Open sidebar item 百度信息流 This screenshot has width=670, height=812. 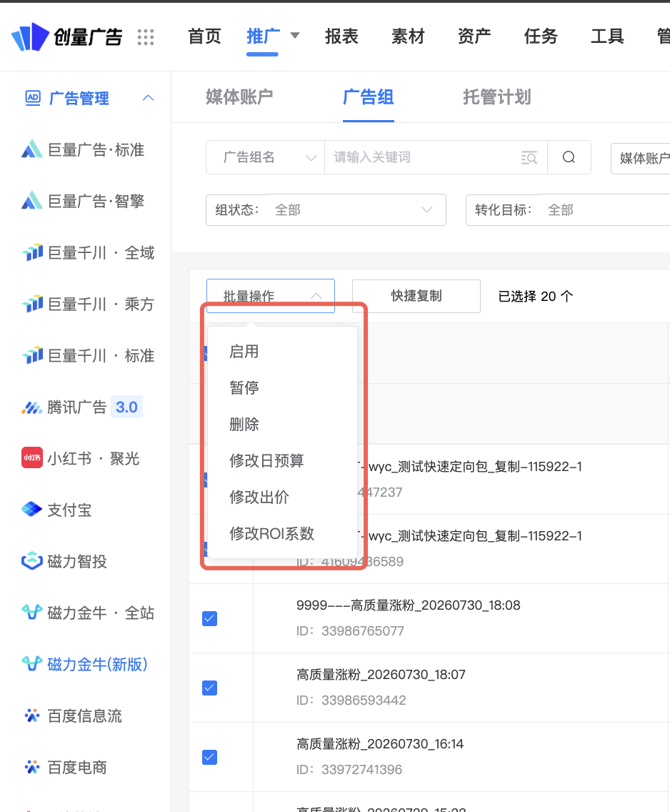tap(86, 716)
